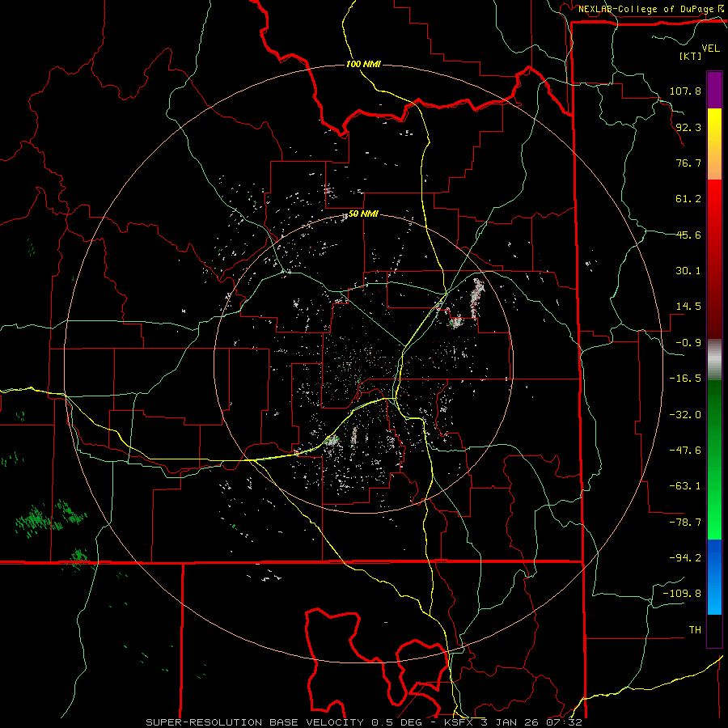Select the -94.2 legend value
The height and width of the screenshot is (728, 728).
[x=685, y=558]
